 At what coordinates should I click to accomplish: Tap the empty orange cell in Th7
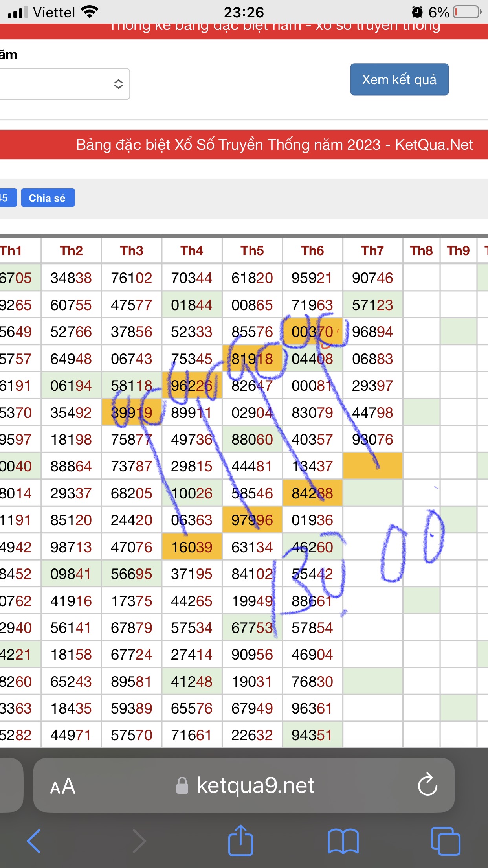(372, 466)
